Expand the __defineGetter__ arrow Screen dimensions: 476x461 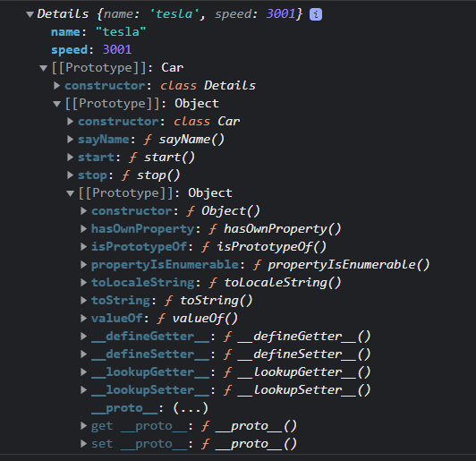(x=83, y=337)
